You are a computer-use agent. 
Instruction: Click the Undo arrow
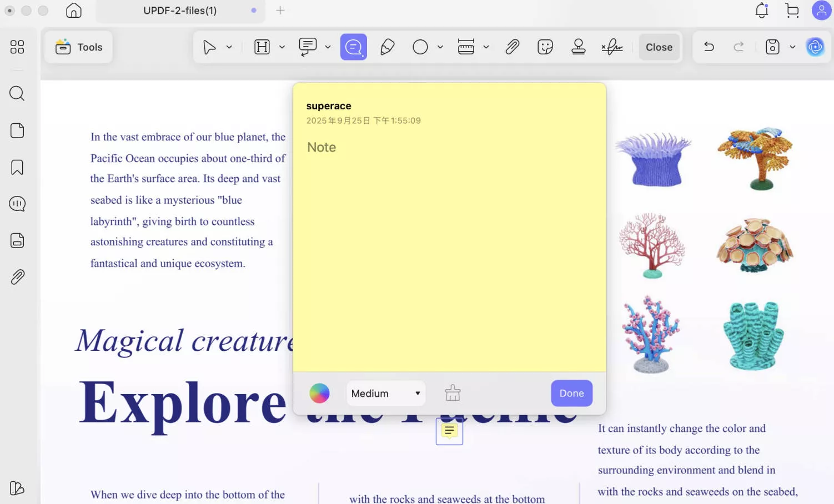[x=708, y=47]
